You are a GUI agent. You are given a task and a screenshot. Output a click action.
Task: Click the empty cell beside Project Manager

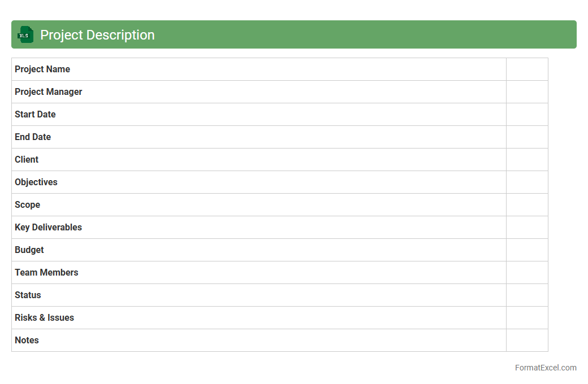[527, 92]
